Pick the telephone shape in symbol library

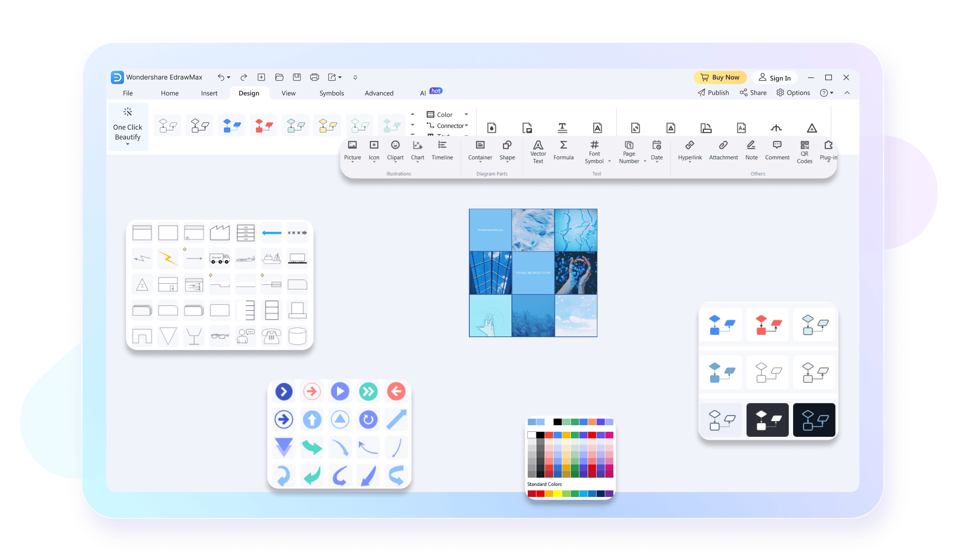click(271, 336)
